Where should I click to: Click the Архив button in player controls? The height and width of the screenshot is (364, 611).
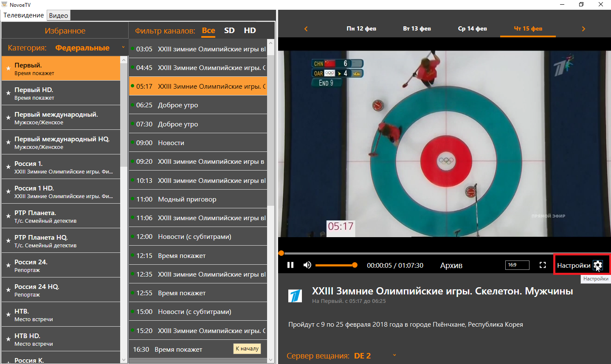451,265
